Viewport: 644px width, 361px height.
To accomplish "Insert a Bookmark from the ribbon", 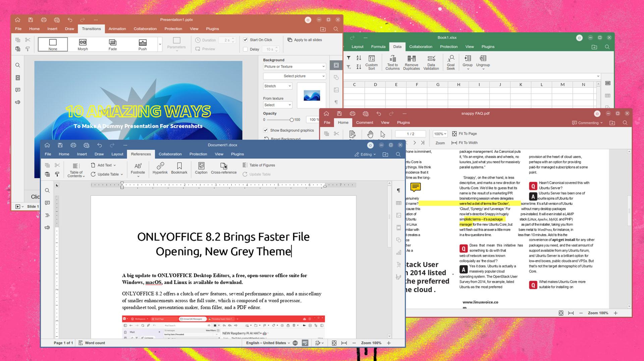I will tap(179, 168).
